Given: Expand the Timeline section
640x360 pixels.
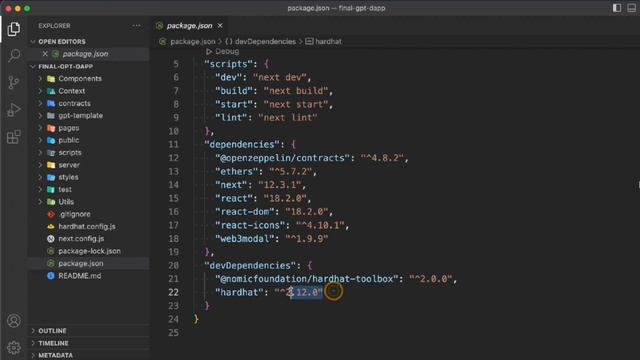Looking at the screenshot, I should [53, 343].
